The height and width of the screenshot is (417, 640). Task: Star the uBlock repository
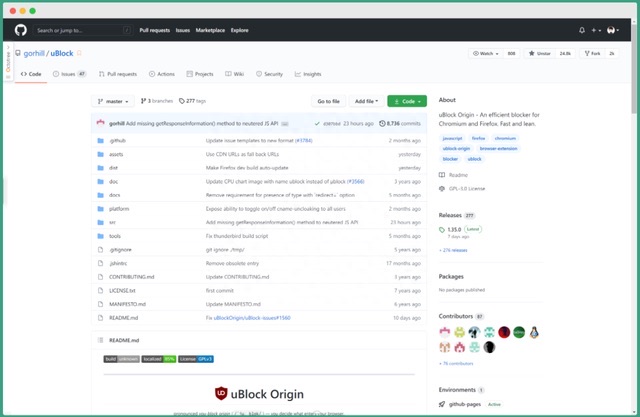[538, 53]
